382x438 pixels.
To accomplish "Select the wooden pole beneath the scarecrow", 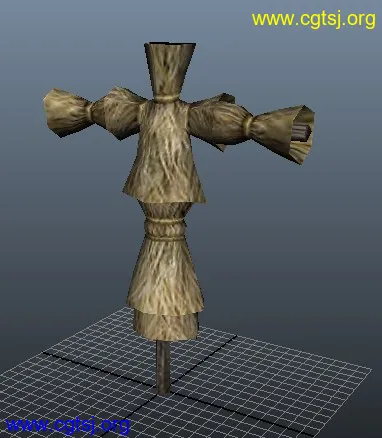I will (x=163, y=367).
